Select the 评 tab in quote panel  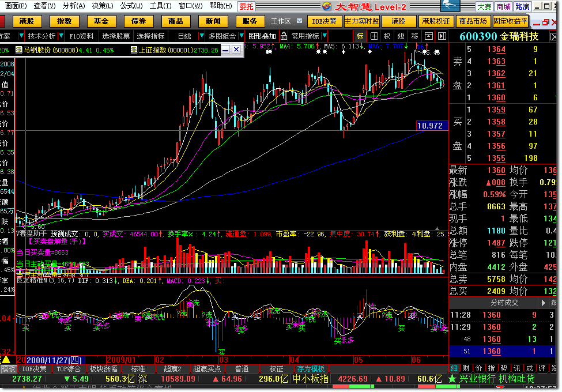click(542, 368)
